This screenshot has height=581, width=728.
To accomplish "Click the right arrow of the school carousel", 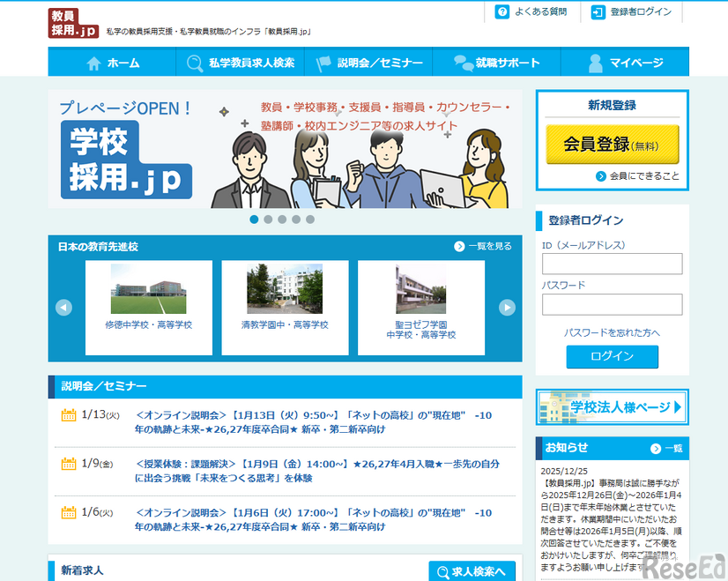I will pos(506,307).
